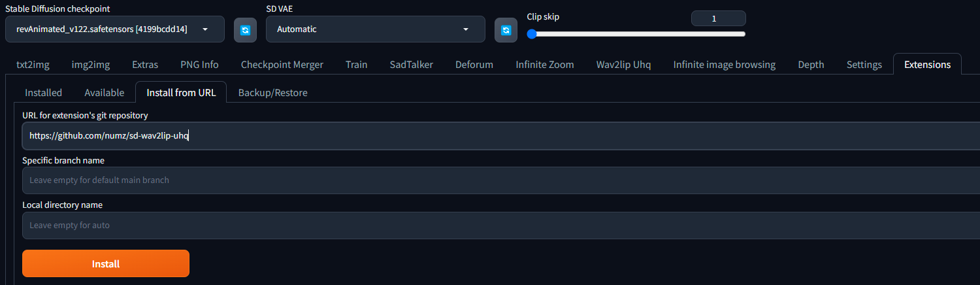The height and width of the screenshot is (285, 980).
Task: Open the Settings tab
Action: (864, 65)
